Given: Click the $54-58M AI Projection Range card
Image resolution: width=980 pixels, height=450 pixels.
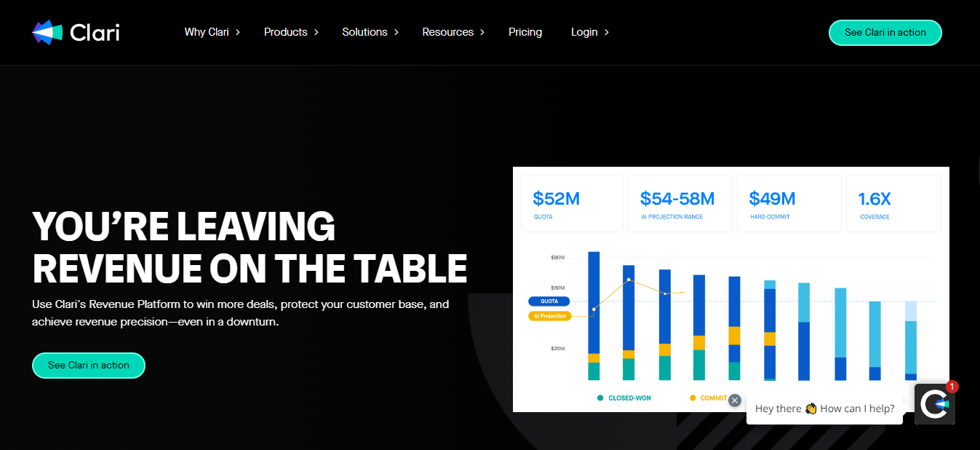Looking at the screenshot, I should click(680, 204).
